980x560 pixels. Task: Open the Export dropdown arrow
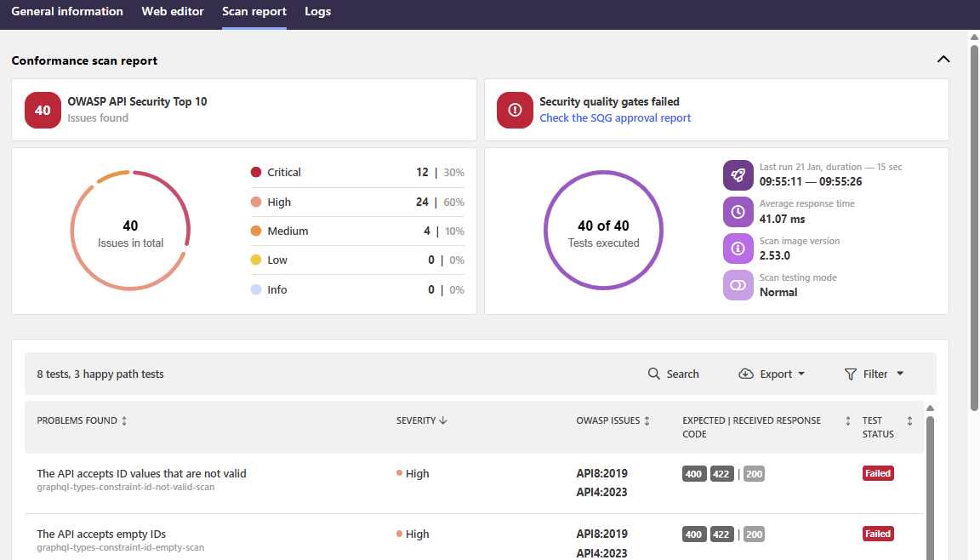[x=801, y=374]
